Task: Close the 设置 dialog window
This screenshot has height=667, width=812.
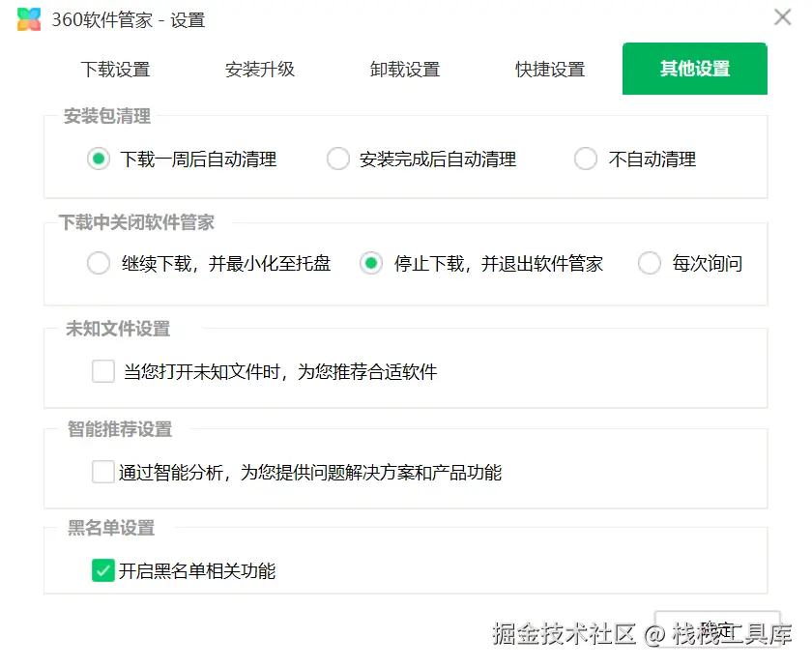Action: (x=782, y=16)
